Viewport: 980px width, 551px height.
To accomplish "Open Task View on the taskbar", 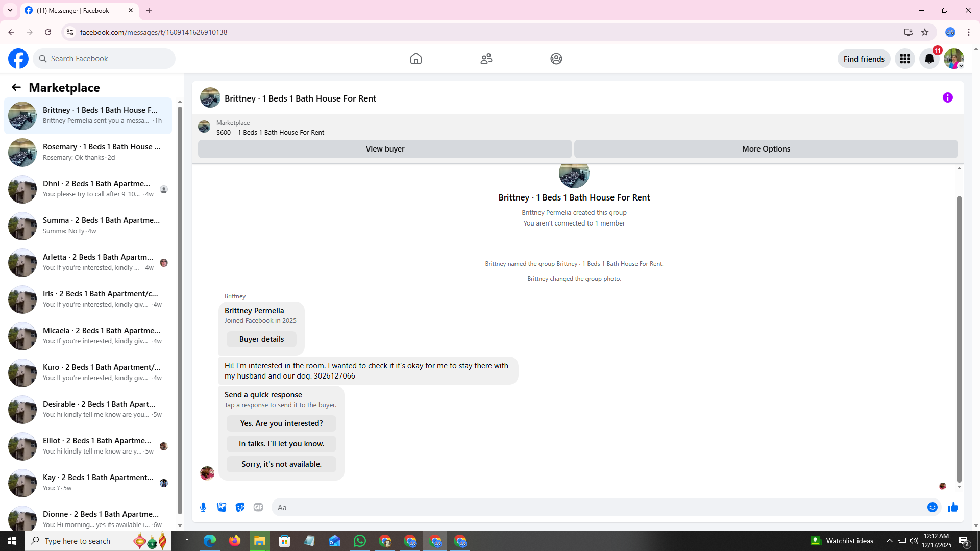I will (184, 541).
